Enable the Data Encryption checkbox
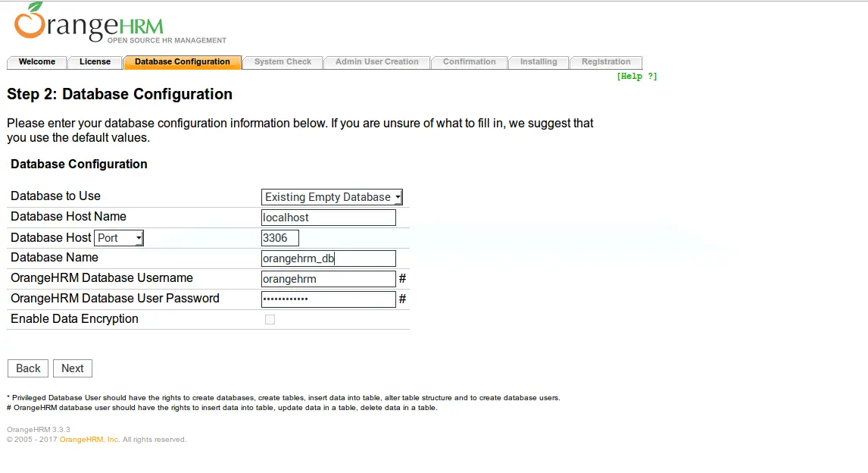The height and width of the screenshot is (473, 868). [x=270, y=320]
